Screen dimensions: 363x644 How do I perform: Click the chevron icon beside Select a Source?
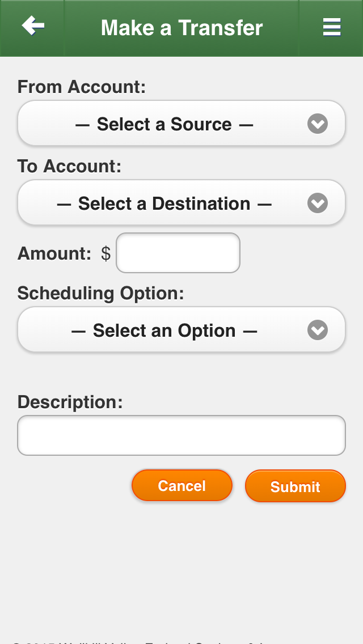pos(318,124)
